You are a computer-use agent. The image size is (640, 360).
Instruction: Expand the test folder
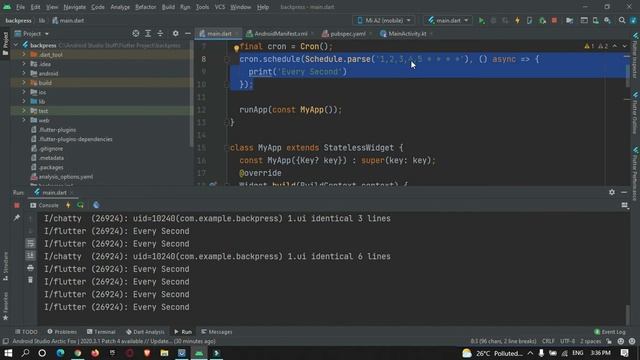(x=24, y=111)
